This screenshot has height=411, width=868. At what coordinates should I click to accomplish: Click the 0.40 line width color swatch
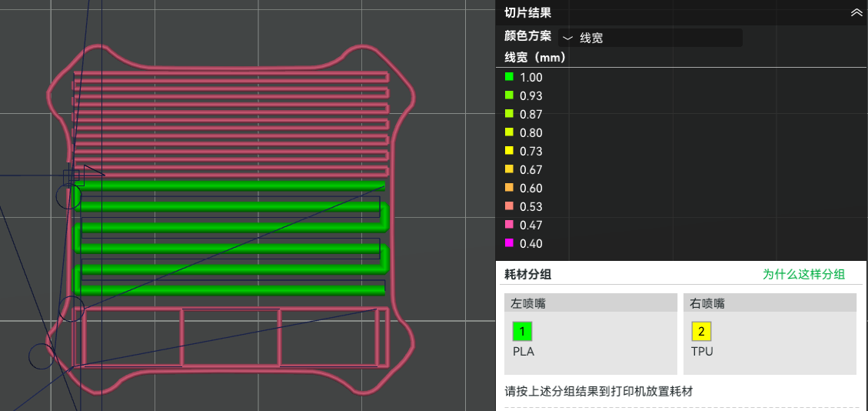[509, 242]
